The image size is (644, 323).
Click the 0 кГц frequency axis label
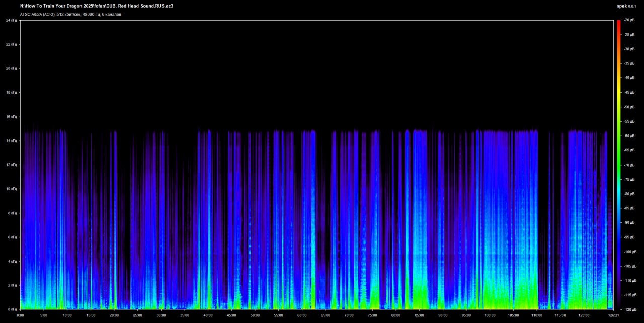12,309
